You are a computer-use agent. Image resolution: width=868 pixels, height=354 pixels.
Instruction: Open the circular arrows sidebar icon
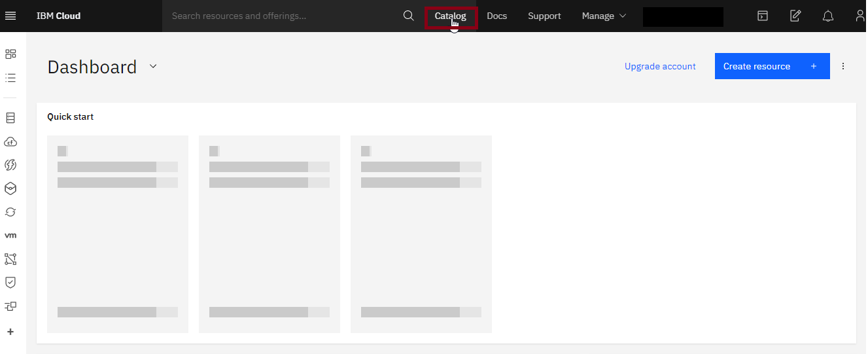10,212
